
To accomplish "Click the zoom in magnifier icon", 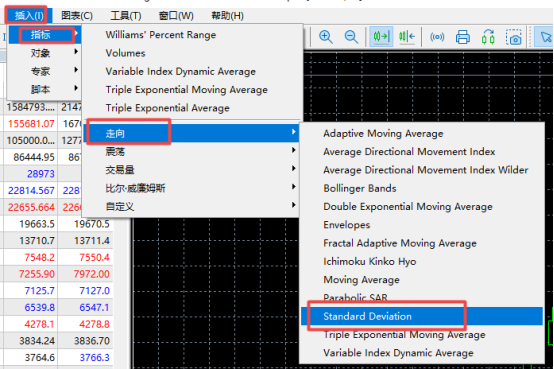I will tap(326, 37).
